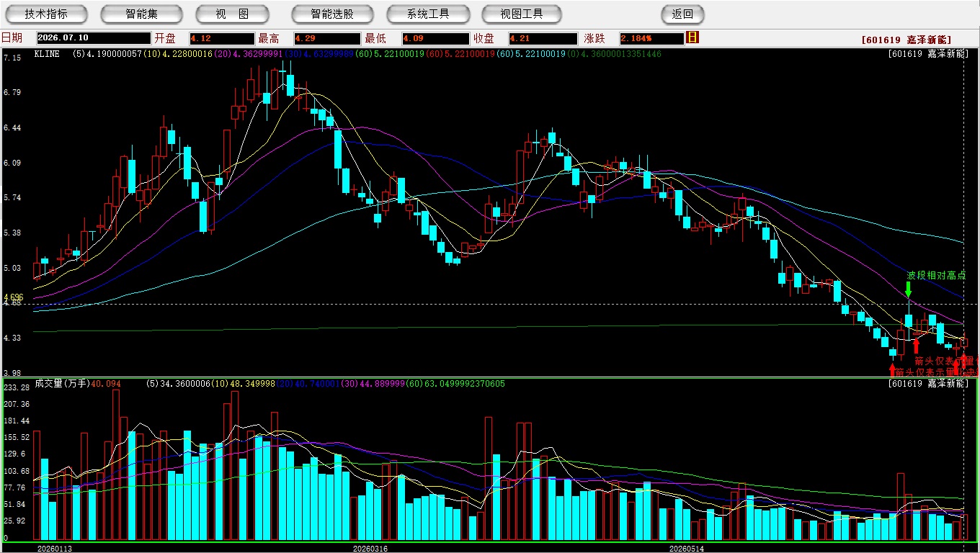
Task: Open the 智能选股 menu button
Action: point(332,14)
